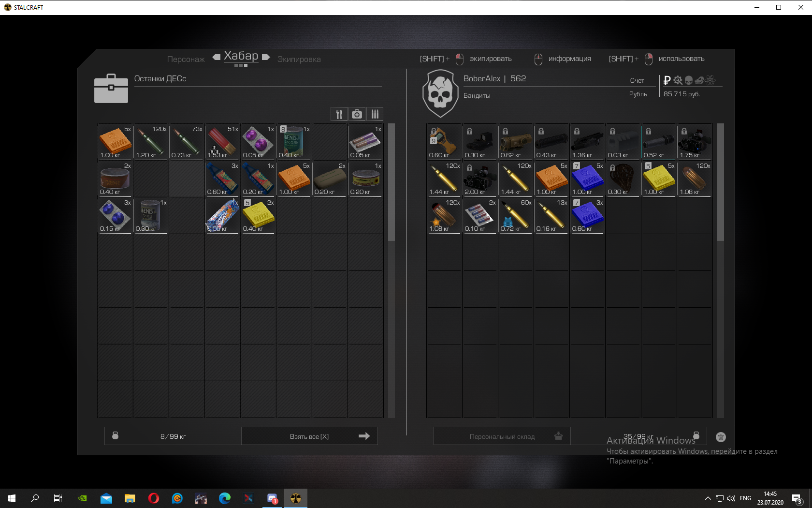Select the 60x cartridges 0.72 кг

point(516,215)
